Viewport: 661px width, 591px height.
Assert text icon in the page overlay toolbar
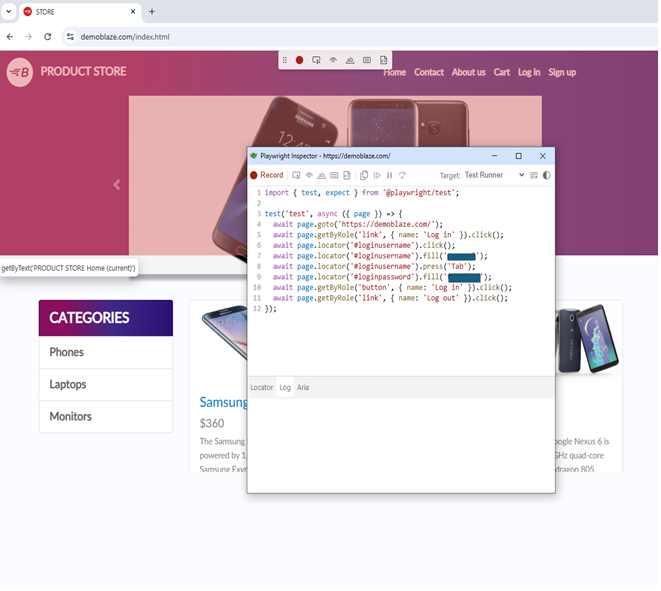350,60
